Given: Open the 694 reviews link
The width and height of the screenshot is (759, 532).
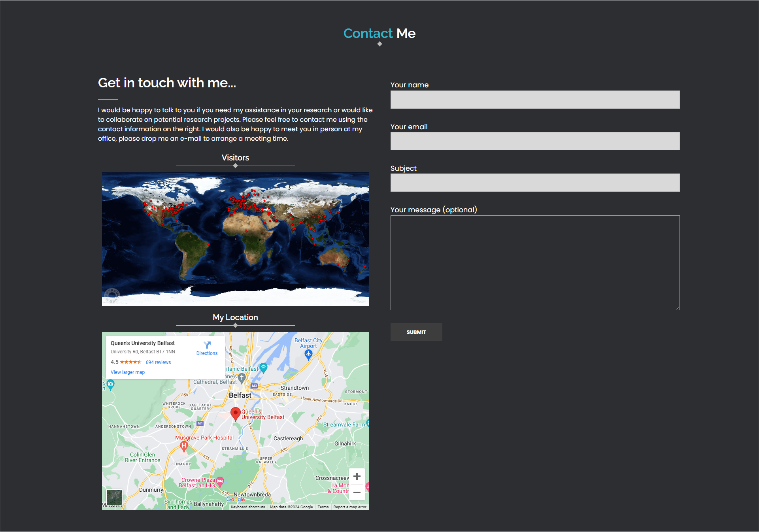Looking at the screenshot, I should tap(158, 362).
